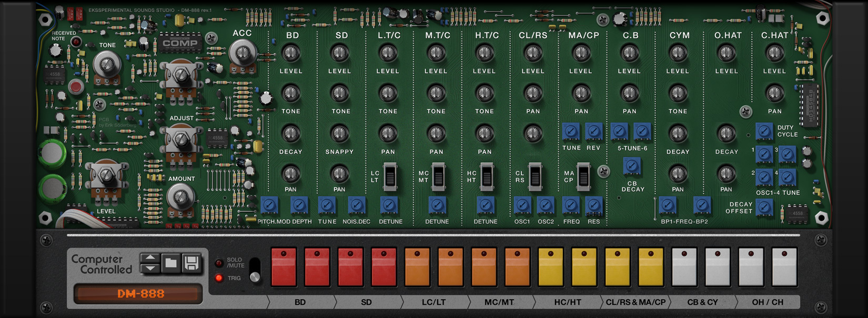Click the L.T/C TONE knob
The width and height of the screenshot is (868, 318).
(388, 93)
